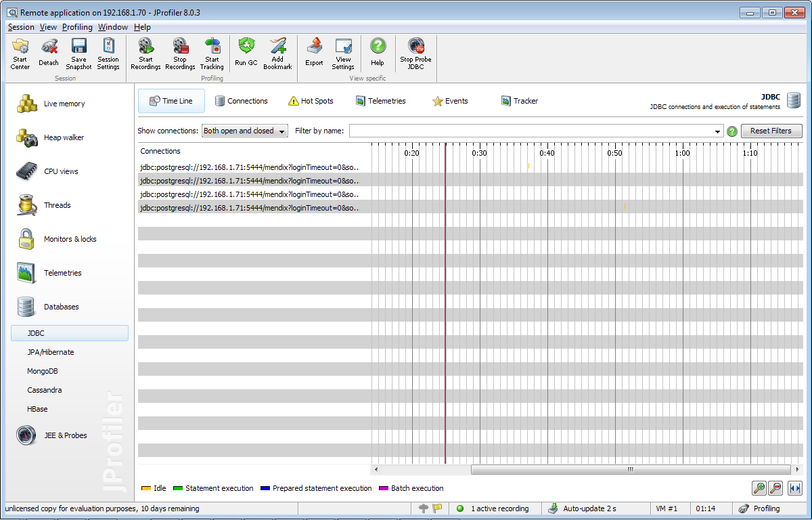This screenshot has height=520, width=812.
Task: Click the zoom out magnifier button
Action: pyautogui.click(x=776, y=488)
